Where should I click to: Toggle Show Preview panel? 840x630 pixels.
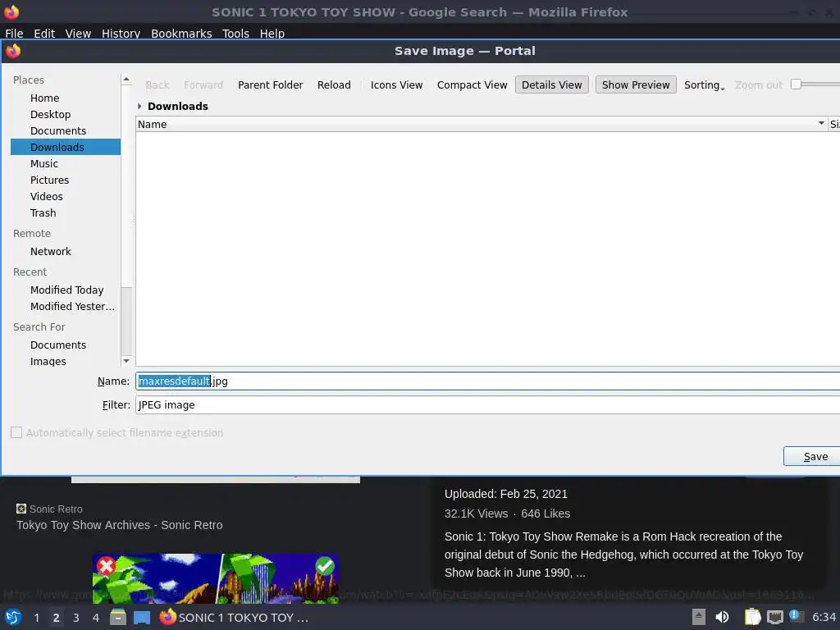(636, 84)
